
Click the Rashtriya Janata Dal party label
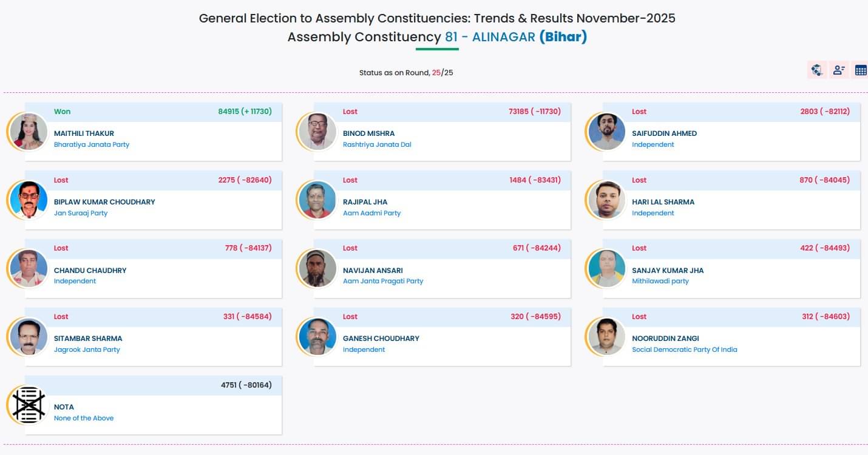(377, 145)
